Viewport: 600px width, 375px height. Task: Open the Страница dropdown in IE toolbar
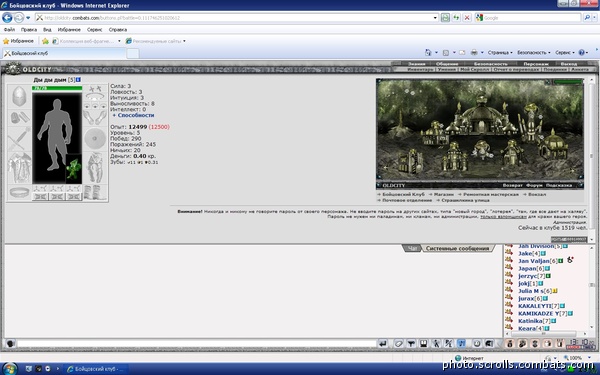point(500,52)
